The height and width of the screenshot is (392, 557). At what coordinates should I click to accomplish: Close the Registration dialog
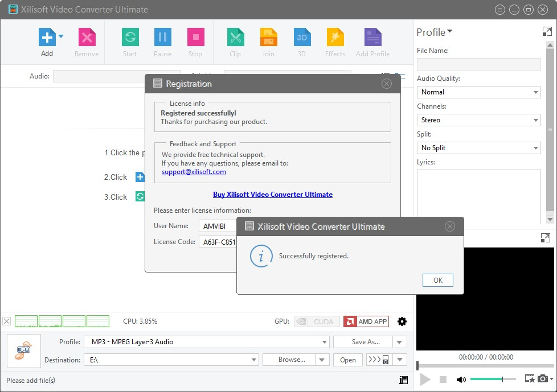[387, 84]
